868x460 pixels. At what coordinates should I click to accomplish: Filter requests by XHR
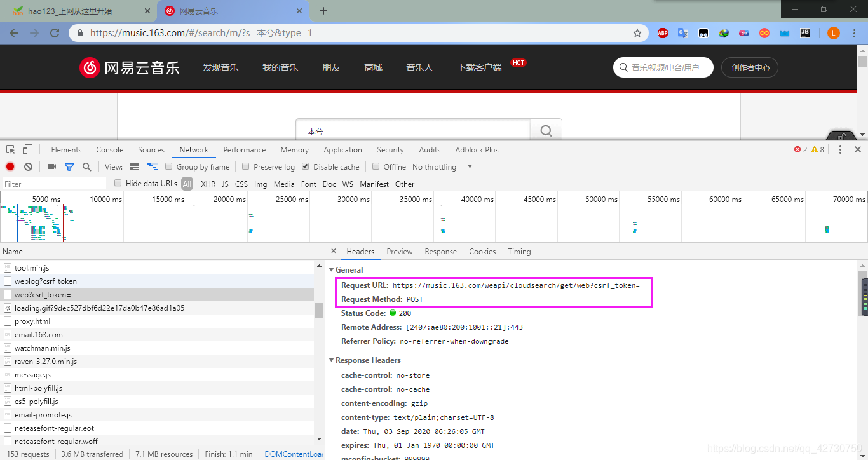tap(208, 184)
